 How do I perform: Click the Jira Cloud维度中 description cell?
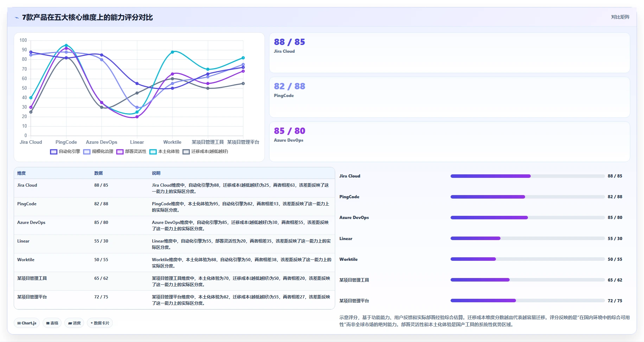[241, 188]
